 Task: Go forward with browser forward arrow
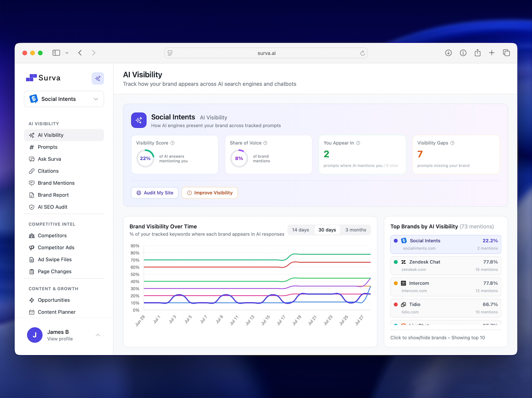pos(94,53)
